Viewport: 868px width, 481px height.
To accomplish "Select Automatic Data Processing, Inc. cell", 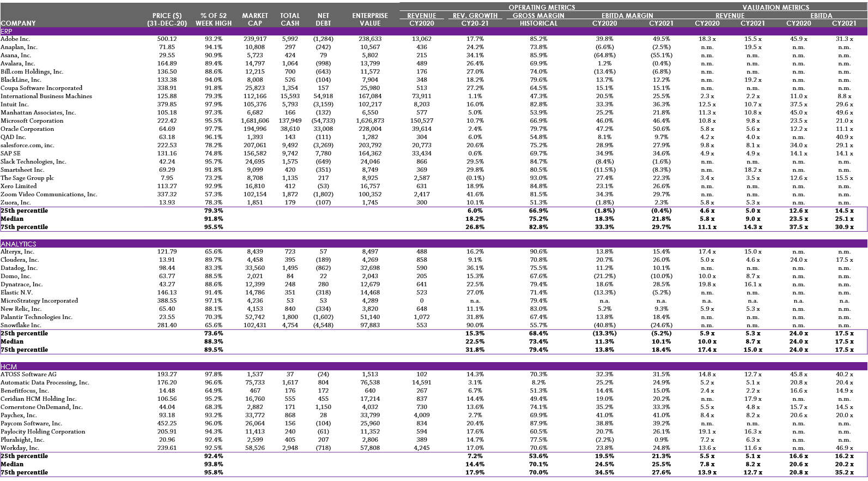I will click(45, 383).
